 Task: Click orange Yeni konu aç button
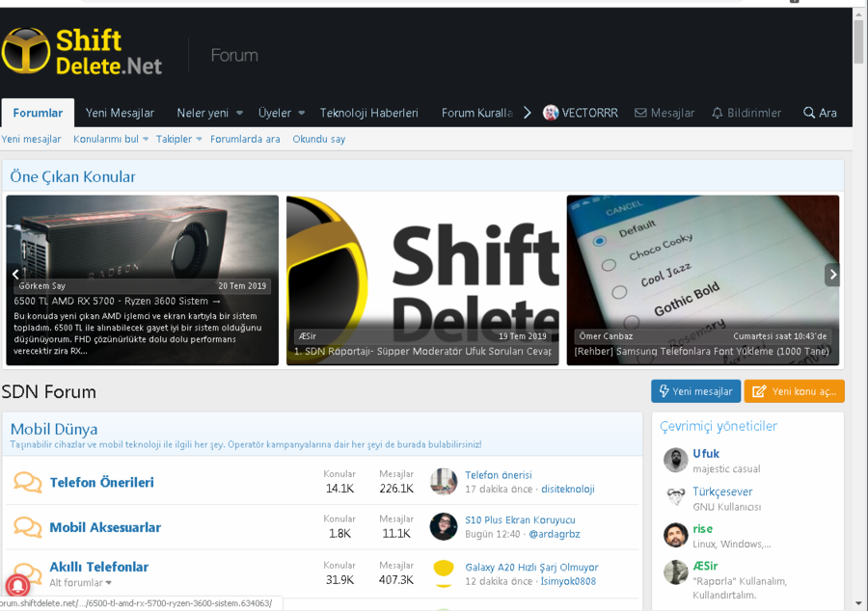[795, 391]
